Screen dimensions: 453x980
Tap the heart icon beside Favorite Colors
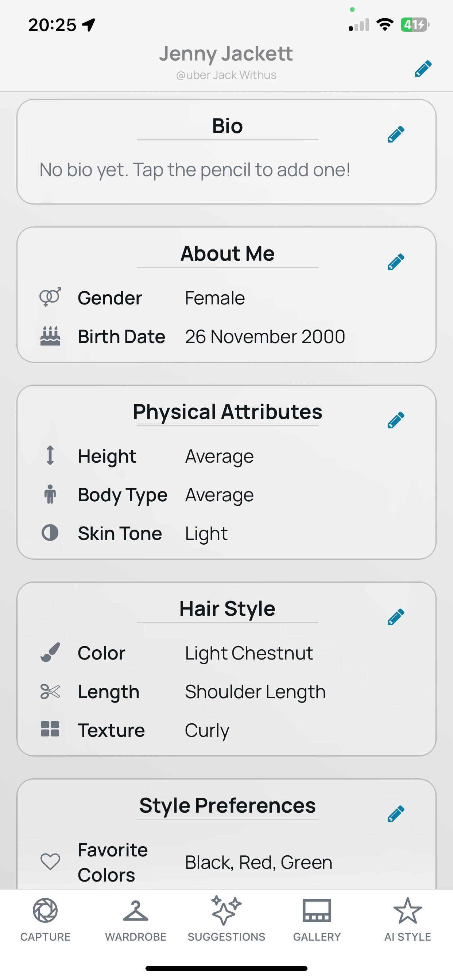pos(50,862)
